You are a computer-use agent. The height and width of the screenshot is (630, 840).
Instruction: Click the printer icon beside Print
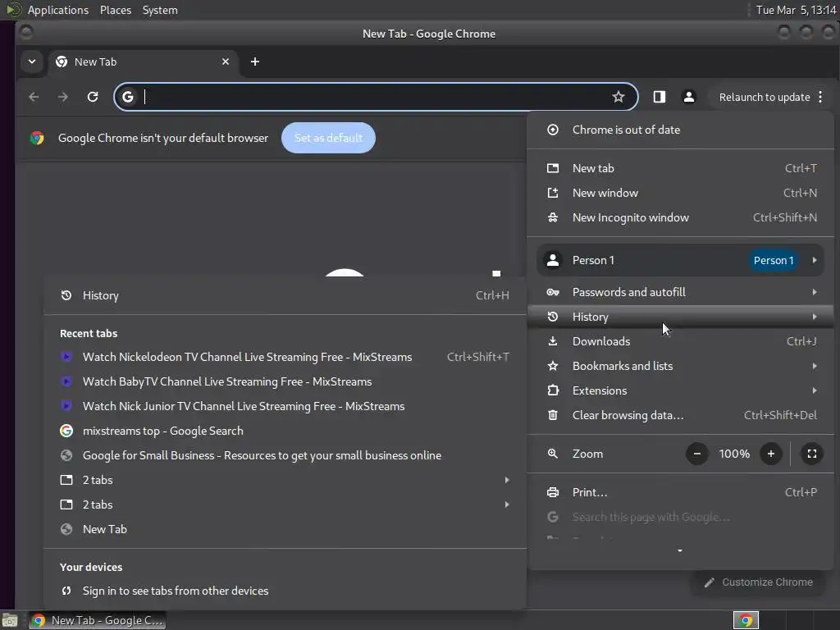[x=553, y=492]
